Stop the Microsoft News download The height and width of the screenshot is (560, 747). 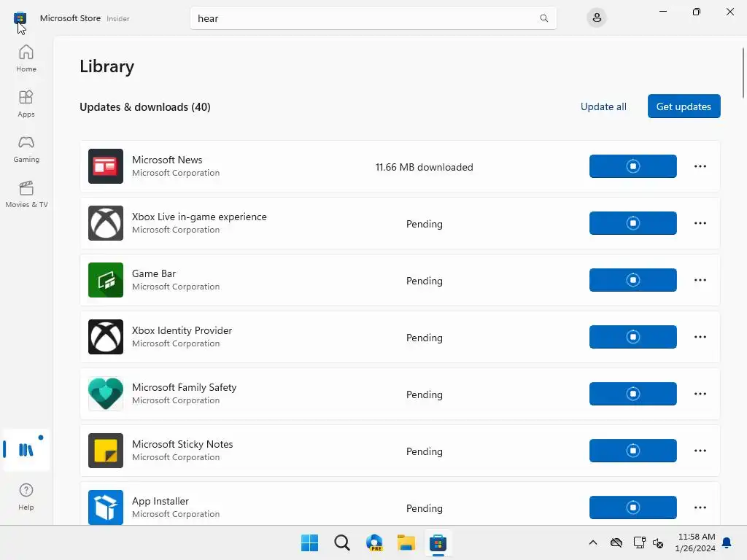(x=632, y=166)
